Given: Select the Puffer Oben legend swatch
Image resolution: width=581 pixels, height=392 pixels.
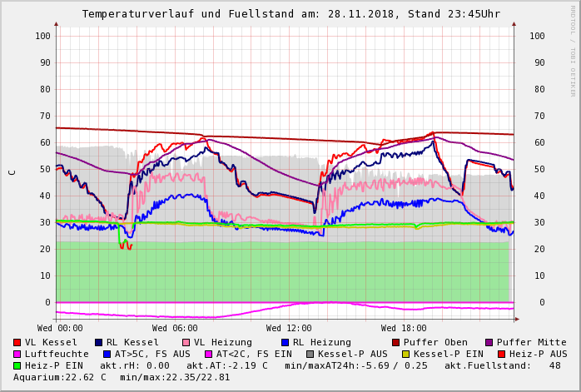Looking at the screenshot, I should coord(396,342).
